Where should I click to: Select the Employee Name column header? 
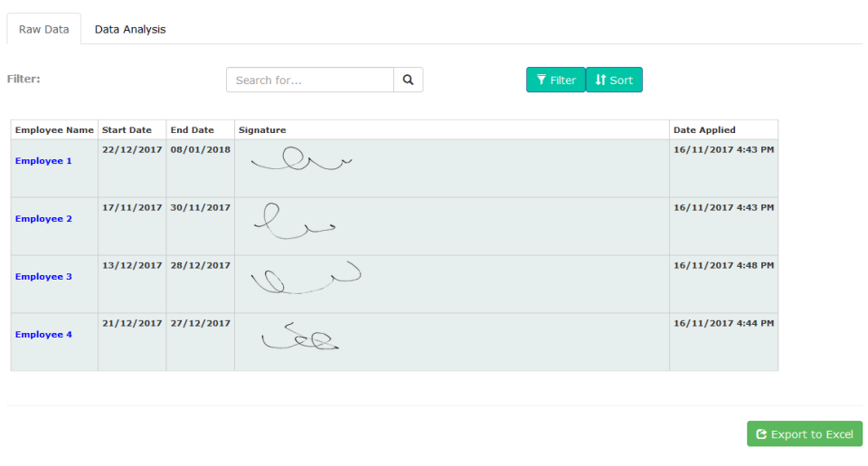point(54,130)
